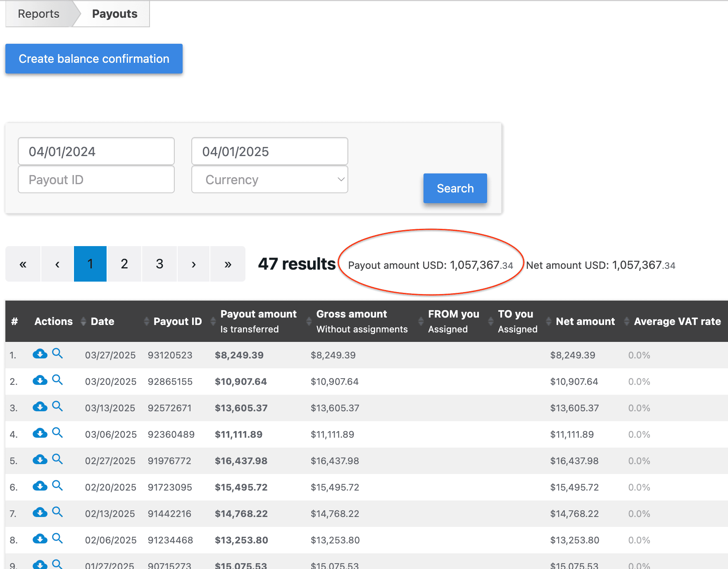Download payout 93120523 via cloud icon
Screen dimensions: 728x569
(40, 354)
